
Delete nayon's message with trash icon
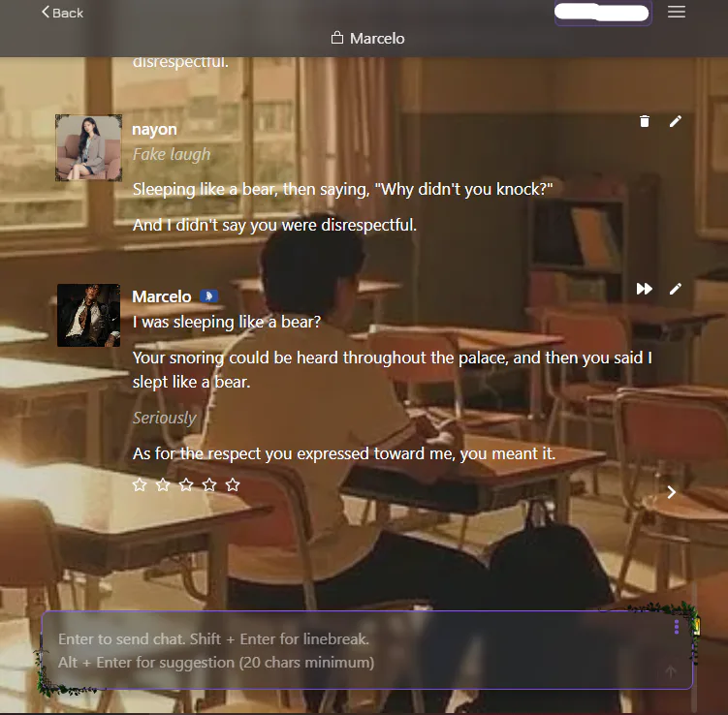click(644, 121)
